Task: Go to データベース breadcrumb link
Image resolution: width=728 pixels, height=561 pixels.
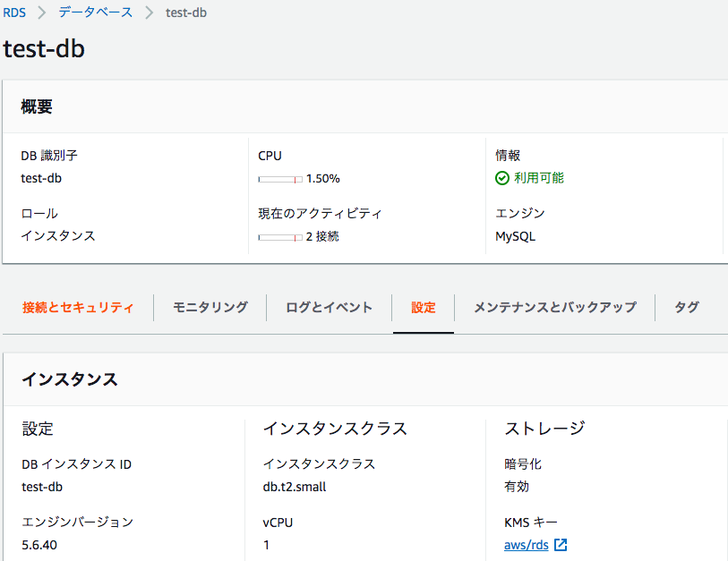Action: click(96, 13)
